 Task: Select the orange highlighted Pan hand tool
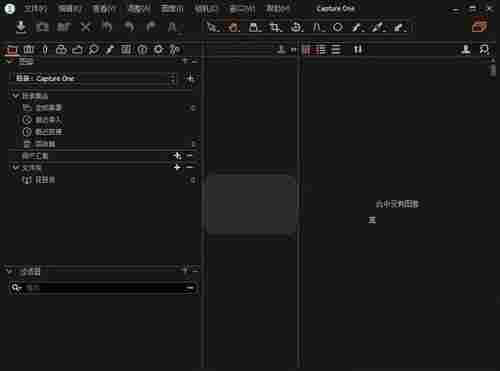[234, 27]
